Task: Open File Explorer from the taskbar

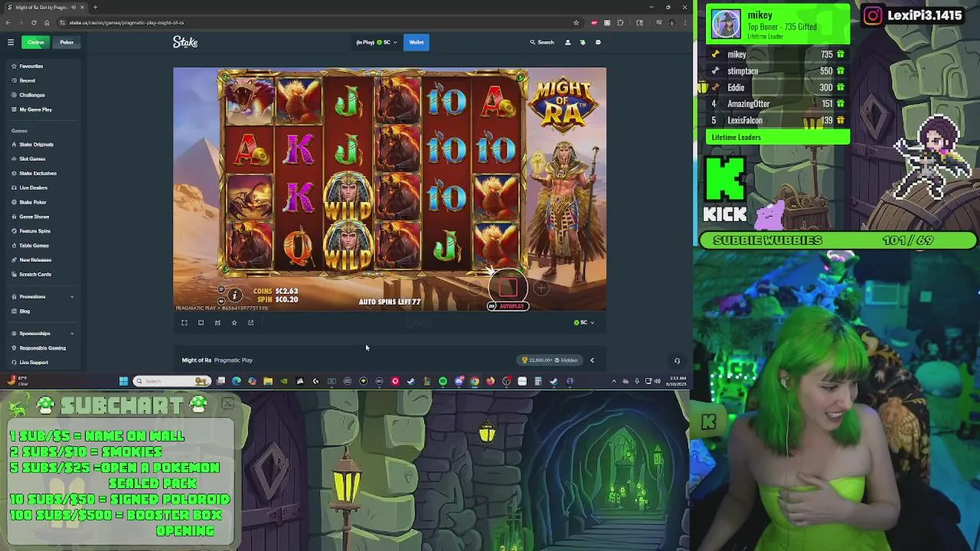Action: tap(268, 381)
